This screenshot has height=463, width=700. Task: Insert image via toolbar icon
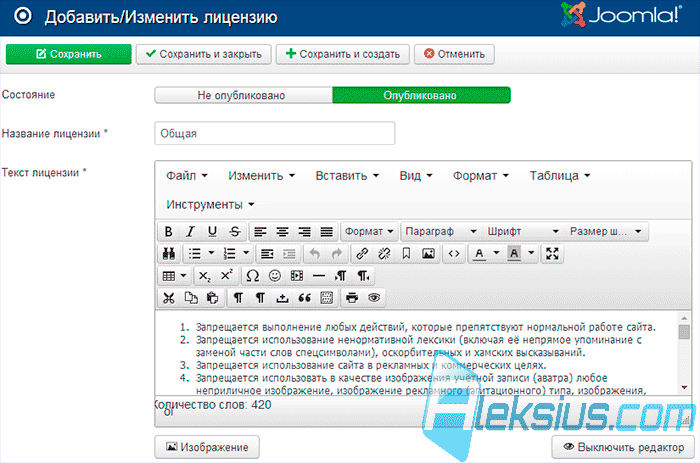[429, 254]
